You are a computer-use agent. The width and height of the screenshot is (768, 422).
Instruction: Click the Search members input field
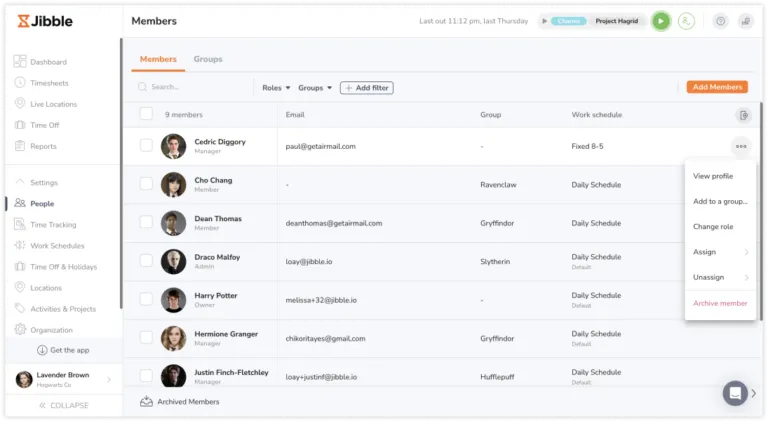pyautogui.click(x=195, y=88)
